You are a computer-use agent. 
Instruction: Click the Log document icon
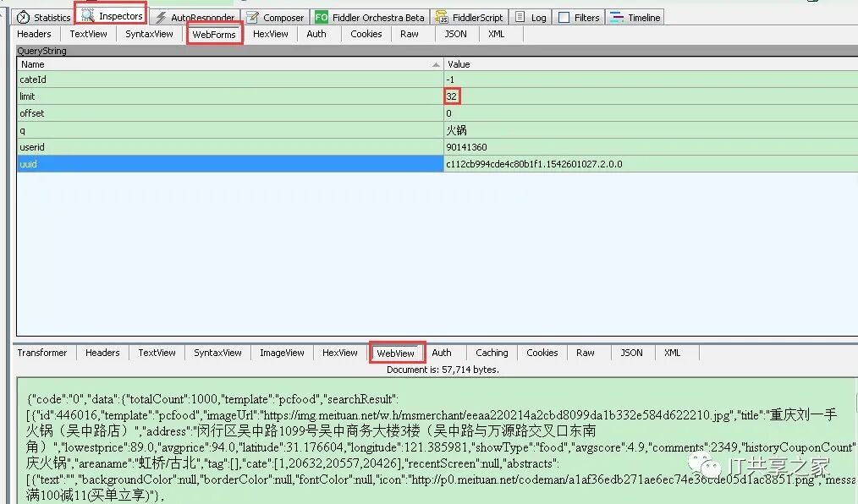tap(520, 17)
